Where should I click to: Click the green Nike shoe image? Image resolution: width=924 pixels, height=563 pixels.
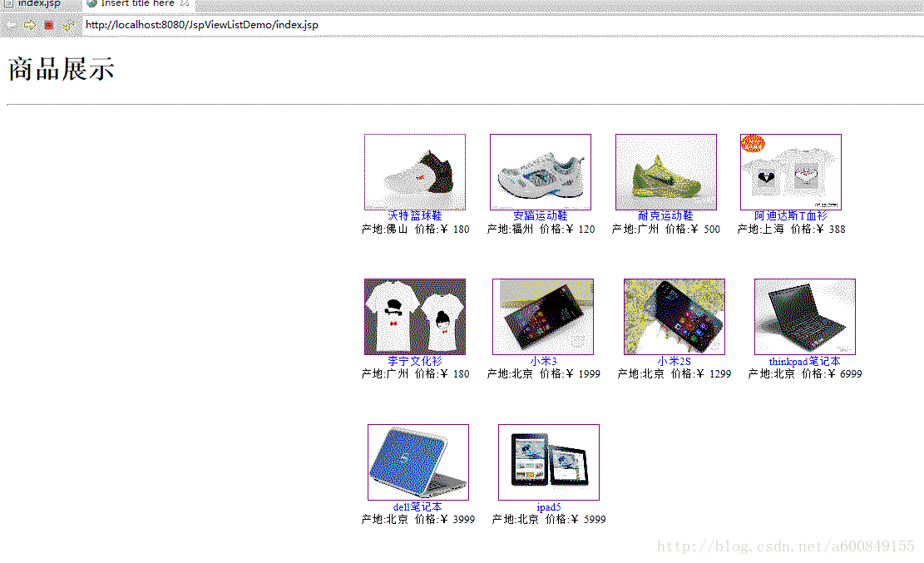coord(666,172)
